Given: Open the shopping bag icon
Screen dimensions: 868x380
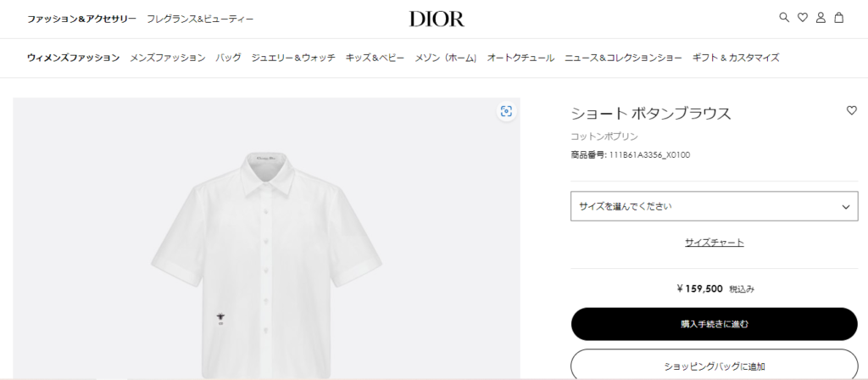Looking at the screenshot, I should point(838,18).
